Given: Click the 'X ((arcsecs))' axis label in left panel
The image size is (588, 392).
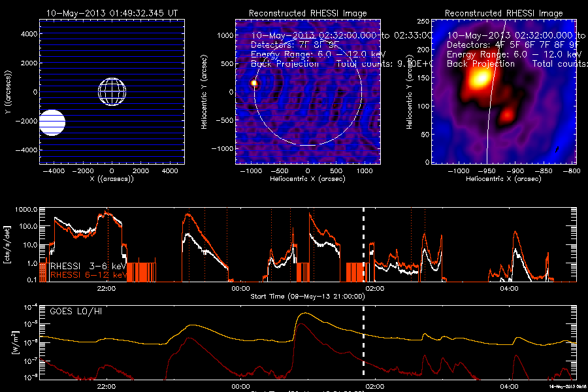Looking at the screenshot, I should tap(112, 179).
